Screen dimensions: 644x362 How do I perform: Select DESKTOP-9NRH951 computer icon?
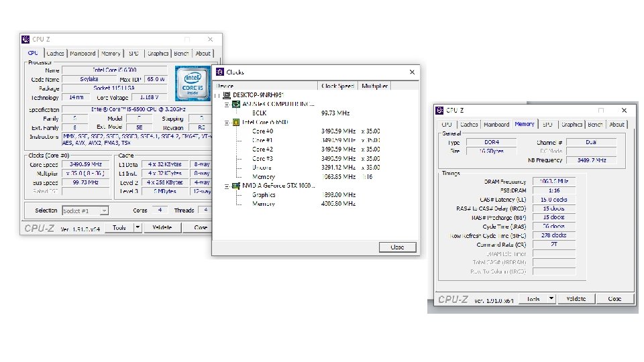point(227,95)
